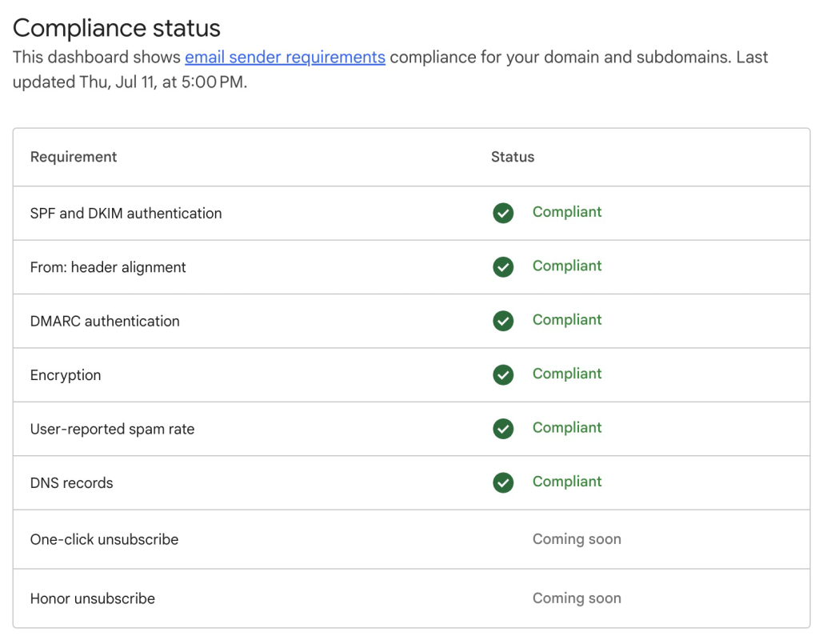Image resolution: width=819 pixels, height=644 pixels.
Task: Click the Compliance status heading
Action: 117,28
